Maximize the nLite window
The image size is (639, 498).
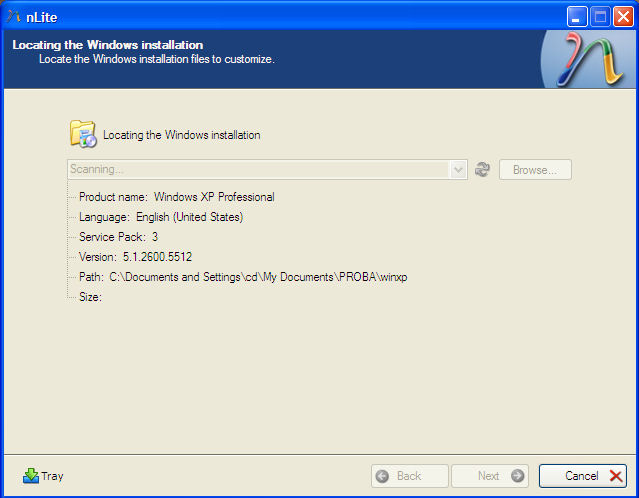[600, 17]
